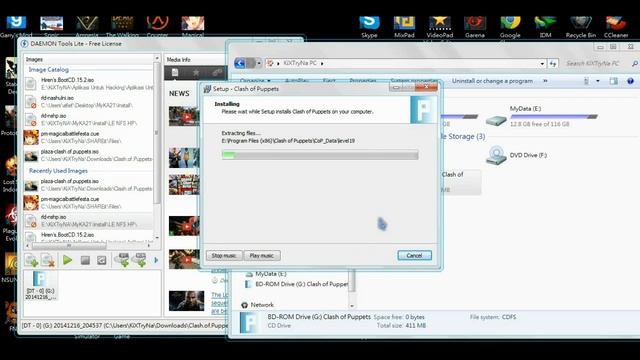Click the Add DT virtual drive icon
Screen dimensions: 640x360
point(122,260)
